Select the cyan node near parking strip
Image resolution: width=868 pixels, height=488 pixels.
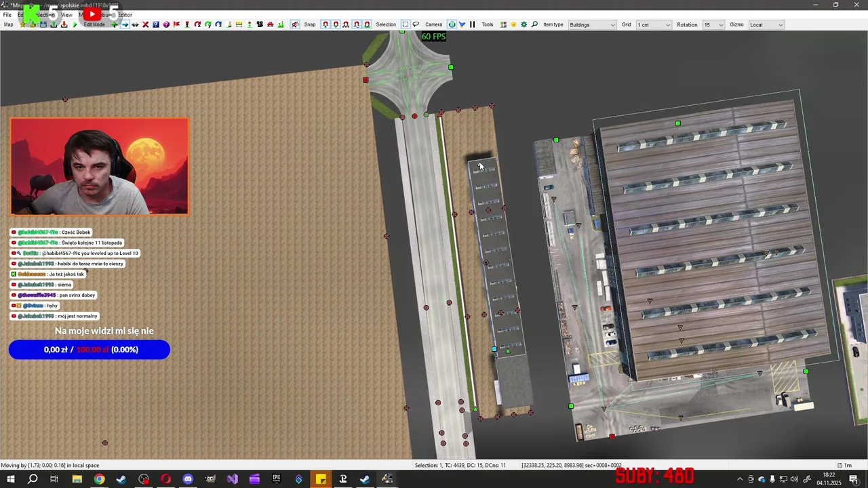(494, 349)
